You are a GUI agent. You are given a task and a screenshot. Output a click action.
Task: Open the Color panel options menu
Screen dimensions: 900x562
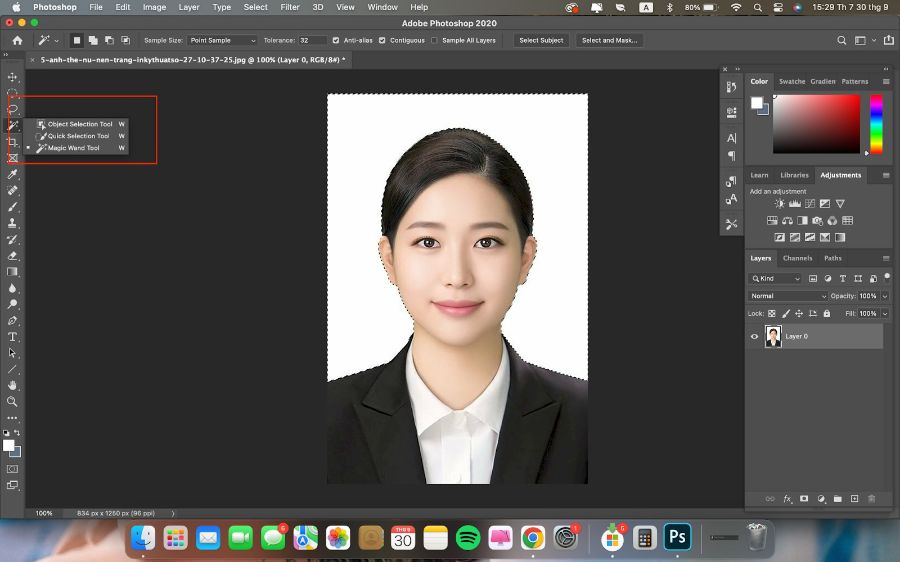tap(886, 82)
